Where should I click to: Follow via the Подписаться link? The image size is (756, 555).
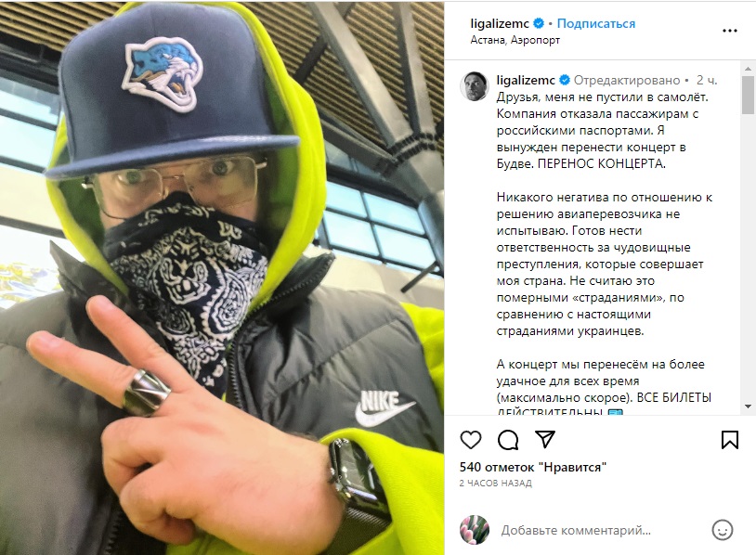tap(596, 23)
